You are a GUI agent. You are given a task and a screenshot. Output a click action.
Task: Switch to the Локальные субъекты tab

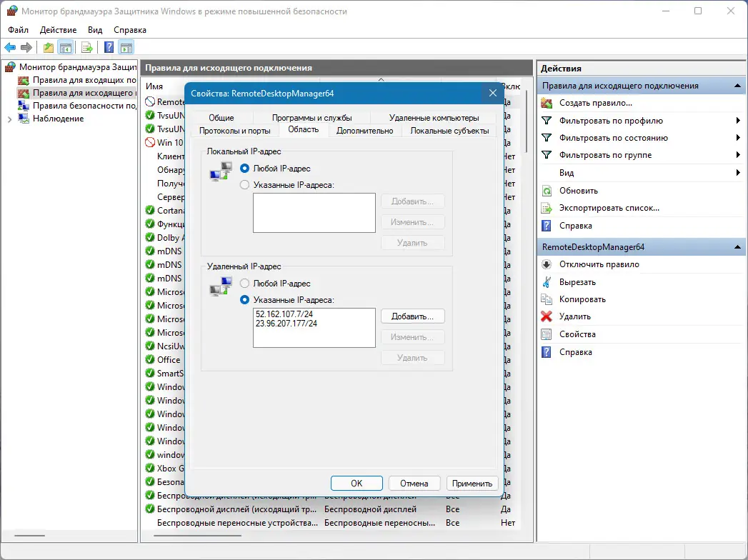(450, 131)
